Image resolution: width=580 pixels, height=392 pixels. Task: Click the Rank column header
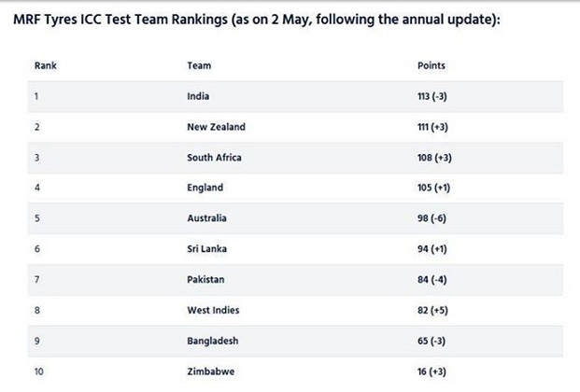point(46,65)
